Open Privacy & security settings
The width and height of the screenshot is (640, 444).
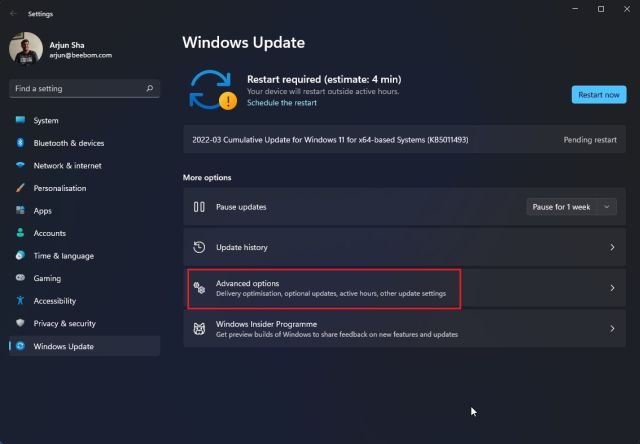(x=84, y=323)
